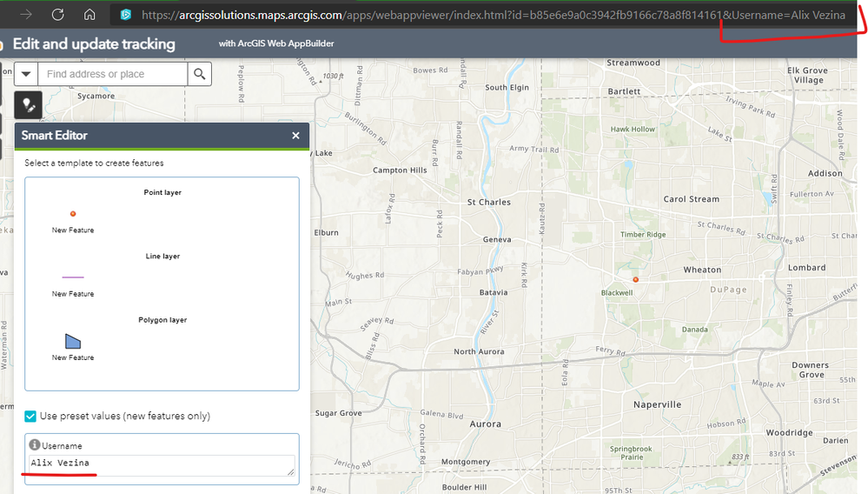
Task: Click the Geneva map label
Action: (x=497, y=240)
